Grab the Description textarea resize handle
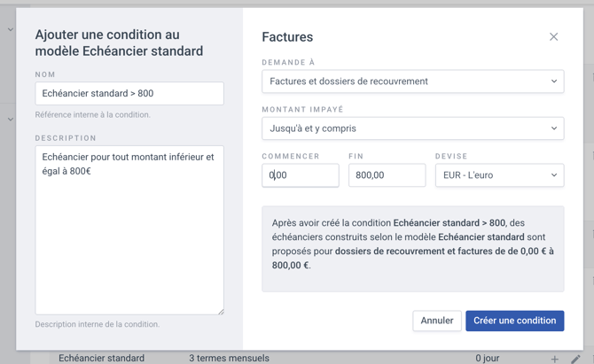 [x=220, y=311]
